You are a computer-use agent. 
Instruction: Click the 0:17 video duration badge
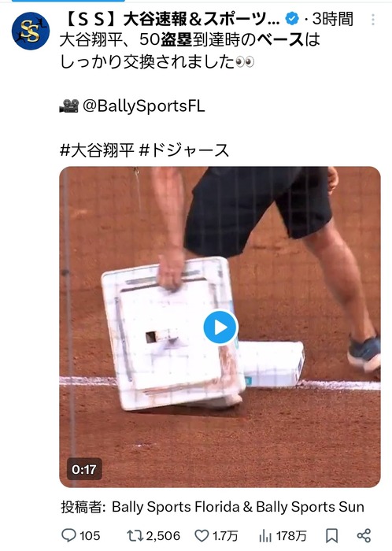[84, 469]
